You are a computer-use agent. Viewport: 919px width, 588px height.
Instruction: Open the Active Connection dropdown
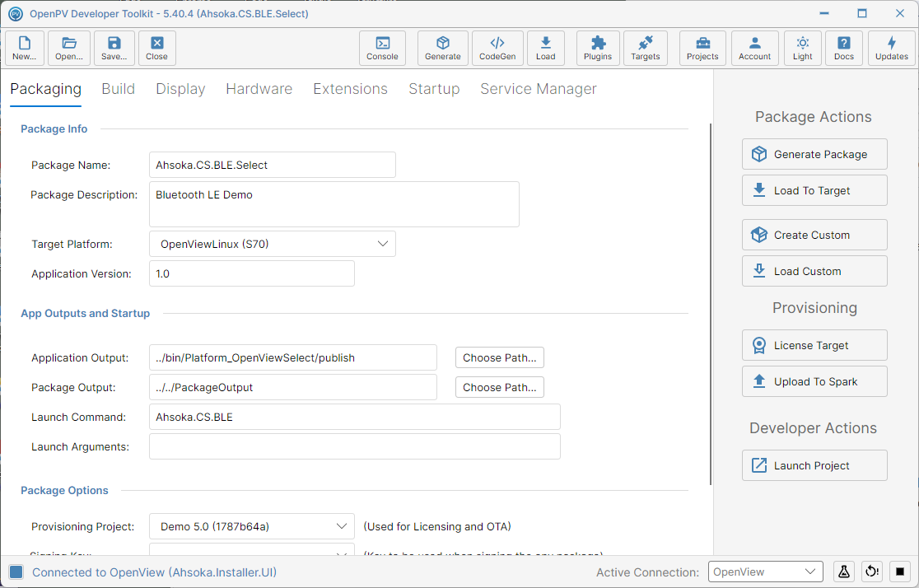(766, 572)
